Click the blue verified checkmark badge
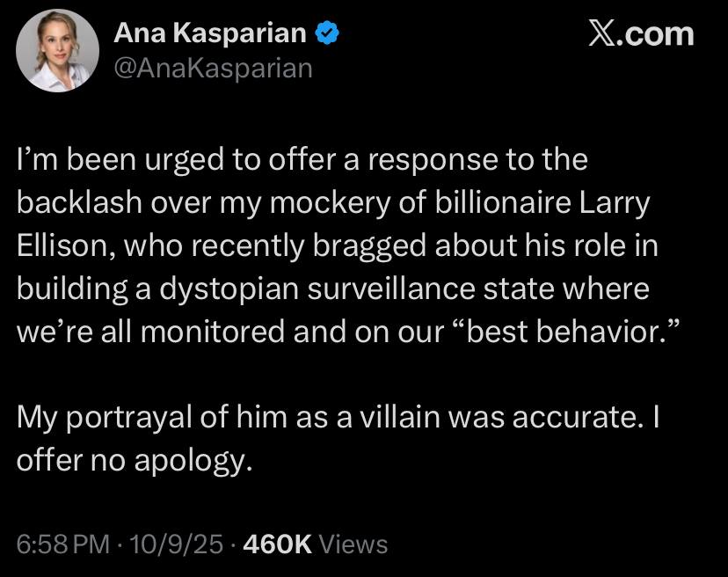 328,34
